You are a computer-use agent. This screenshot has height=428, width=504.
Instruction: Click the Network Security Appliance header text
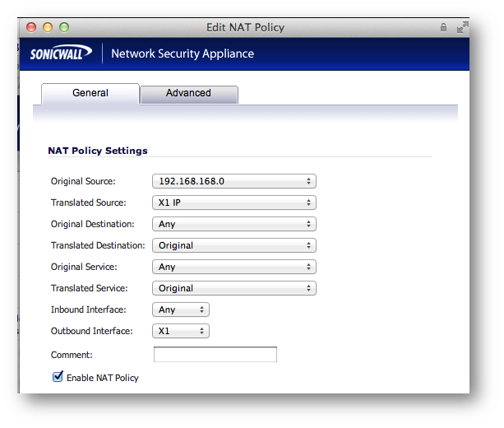coord(183,53)
